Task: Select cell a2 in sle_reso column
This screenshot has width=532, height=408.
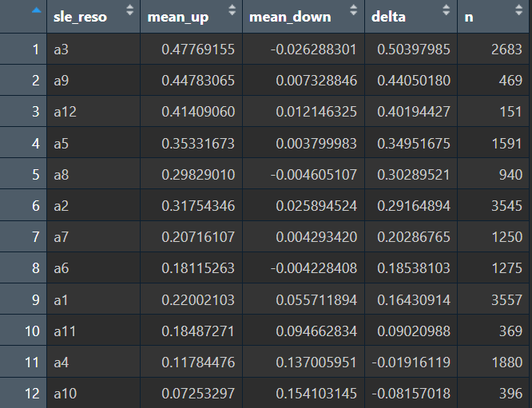Action: tap(93, 205)
